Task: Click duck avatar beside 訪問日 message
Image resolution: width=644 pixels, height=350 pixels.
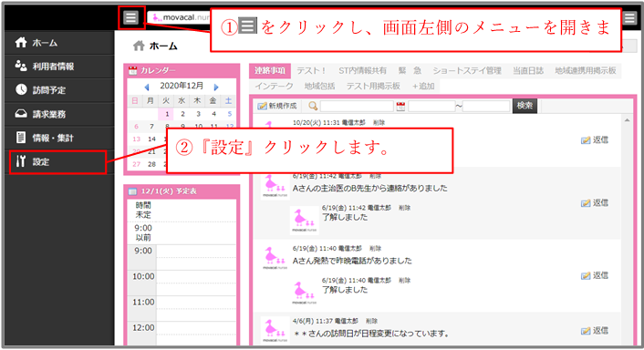Action: [275, 331]
